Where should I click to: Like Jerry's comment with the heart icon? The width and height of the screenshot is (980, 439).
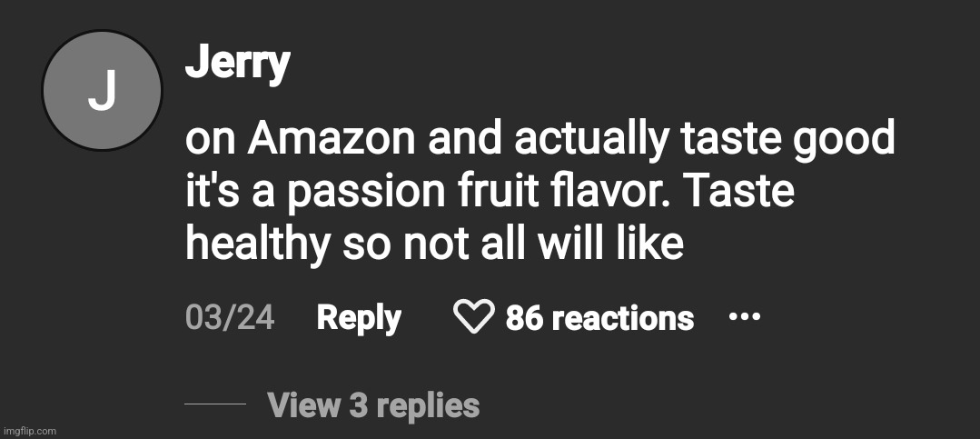[473, 318]
